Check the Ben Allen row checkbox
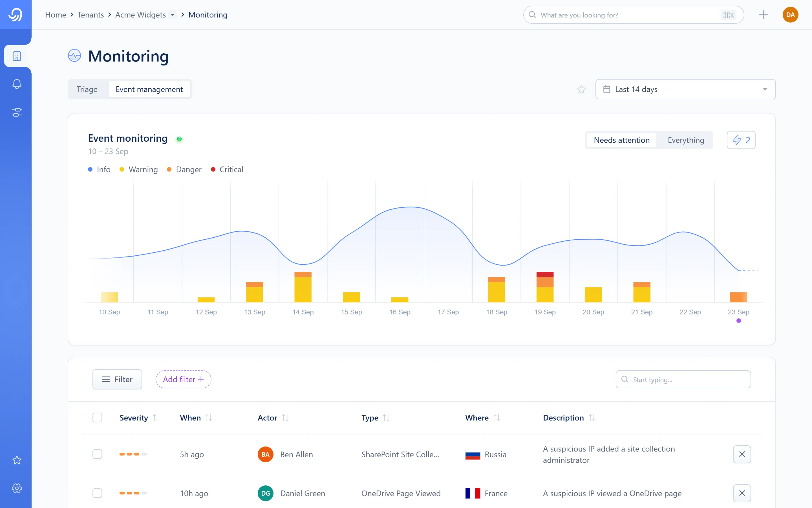The height and width of the screenshot is (508, 812). pos(97,454)
